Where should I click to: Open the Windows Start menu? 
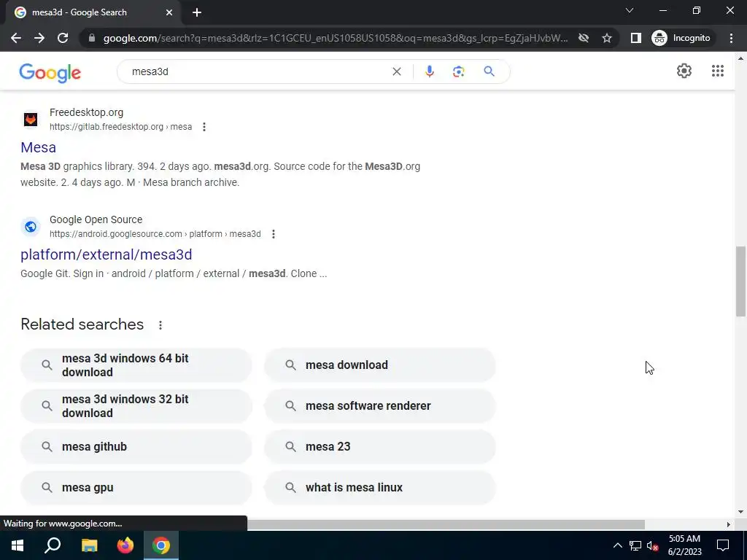[x=18, y=545]
